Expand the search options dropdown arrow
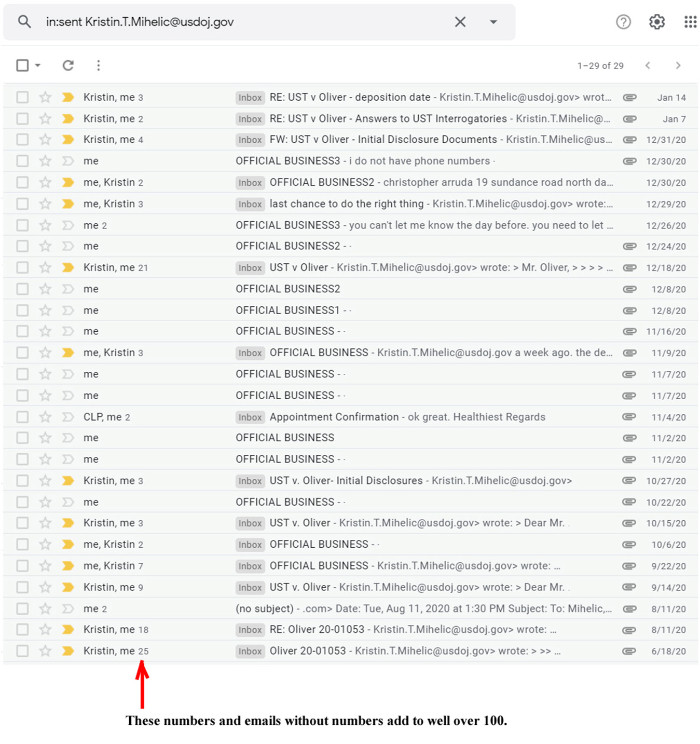700x744 pixels. click(493, 22)
